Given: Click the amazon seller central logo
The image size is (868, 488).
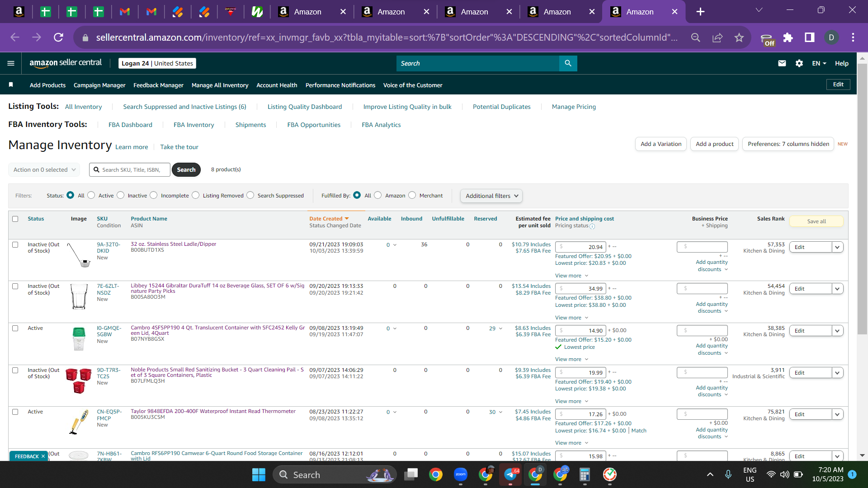Looking at the screenshot, I should (66, 63).
